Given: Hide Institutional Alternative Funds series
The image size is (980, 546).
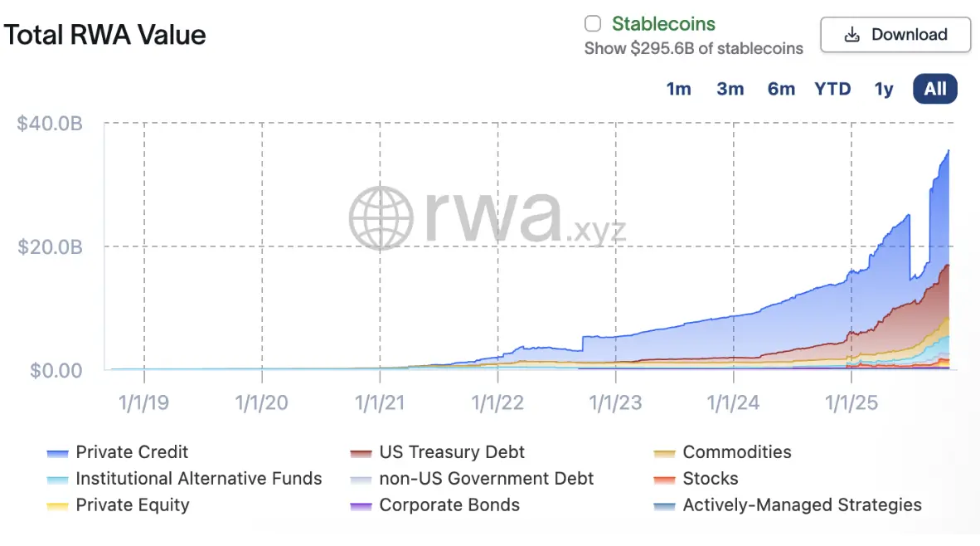Looking at the screenshot, I should (58, 480).
